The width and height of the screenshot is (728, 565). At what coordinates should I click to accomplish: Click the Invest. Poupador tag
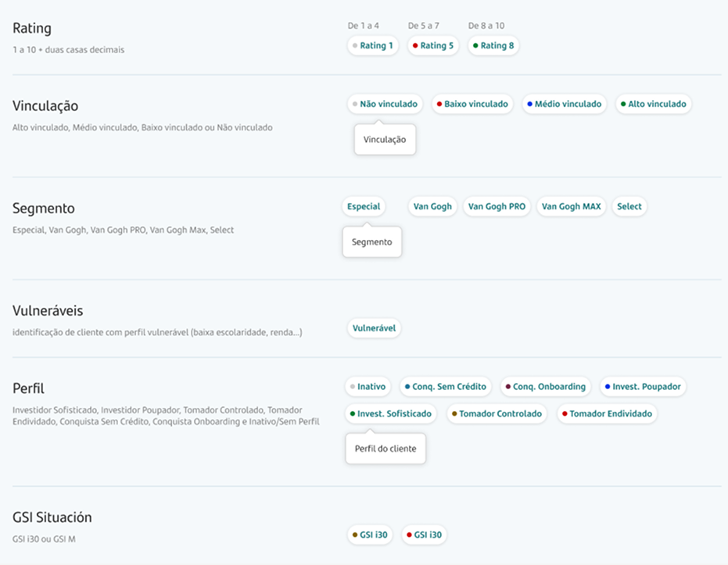click(x=643, y=386)
